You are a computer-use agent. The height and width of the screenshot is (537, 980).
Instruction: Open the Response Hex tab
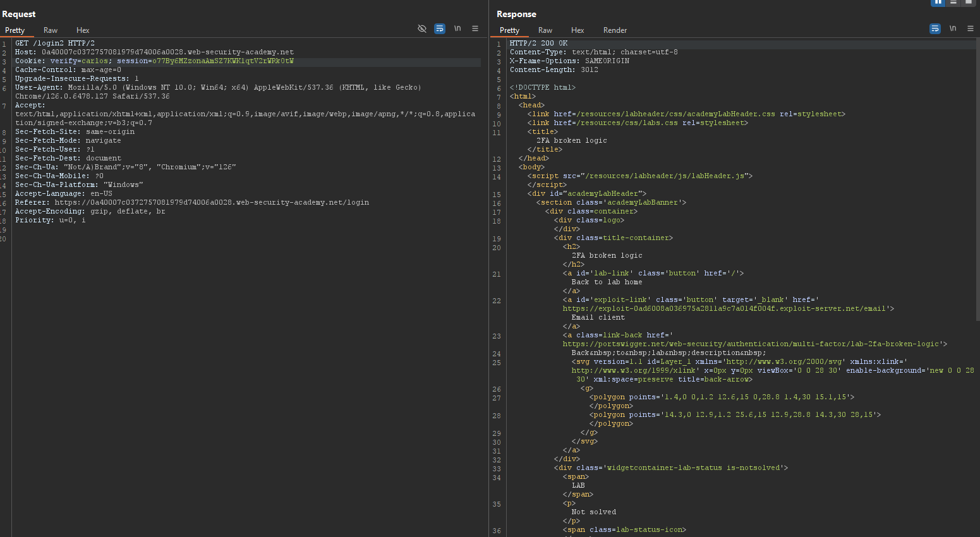(x=578, y=30)
